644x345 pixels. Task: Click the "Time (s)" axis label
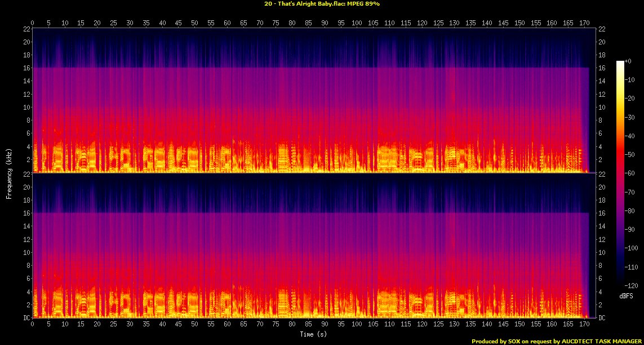click(312, 334)
